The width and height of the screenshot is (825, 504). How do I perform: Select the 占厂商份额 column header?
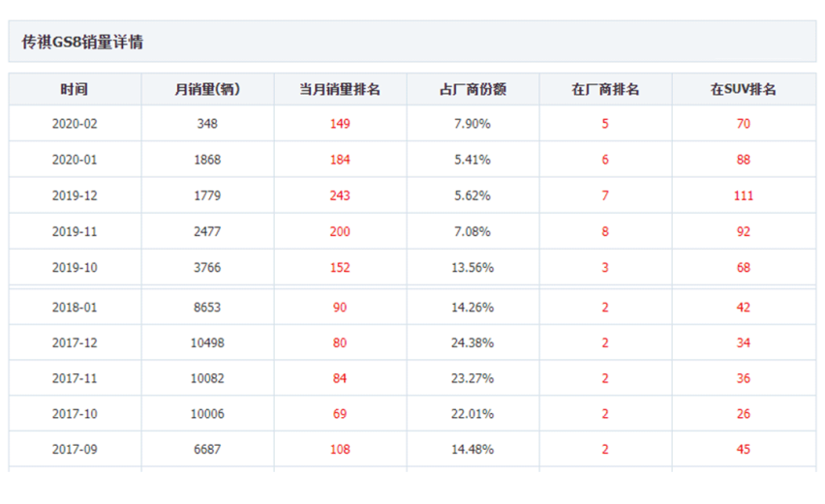pos(473,89)
